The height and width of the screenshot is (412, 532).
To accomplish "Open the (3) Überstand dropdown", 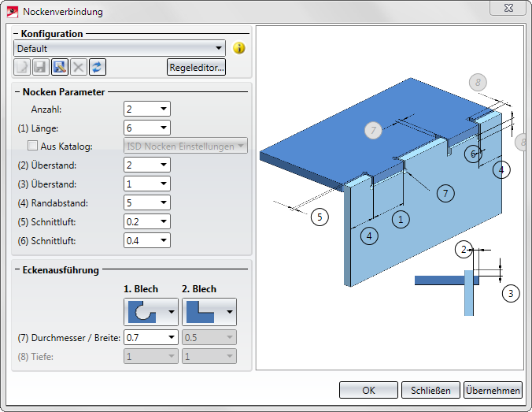I will pos(164,184).
